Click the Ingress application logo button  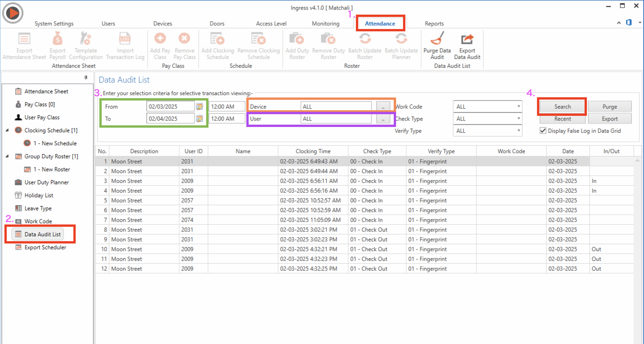[x=13, y=13]
